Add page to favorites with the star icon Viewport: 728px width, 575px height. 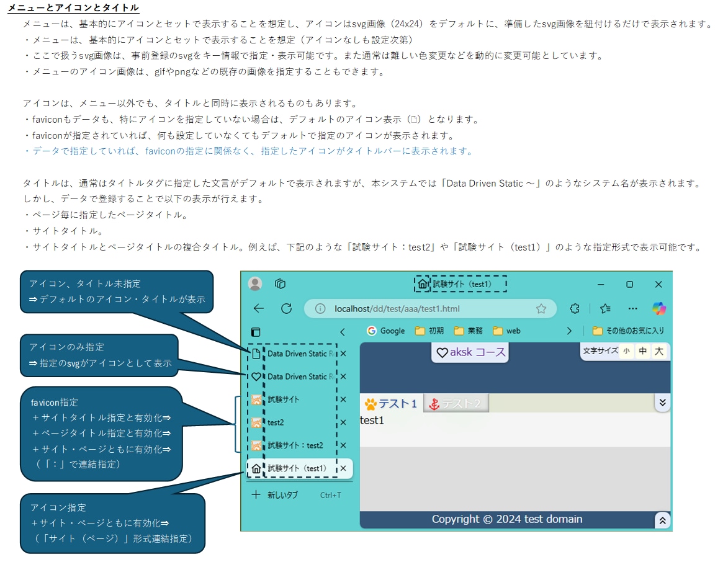(x=541, y=309)
